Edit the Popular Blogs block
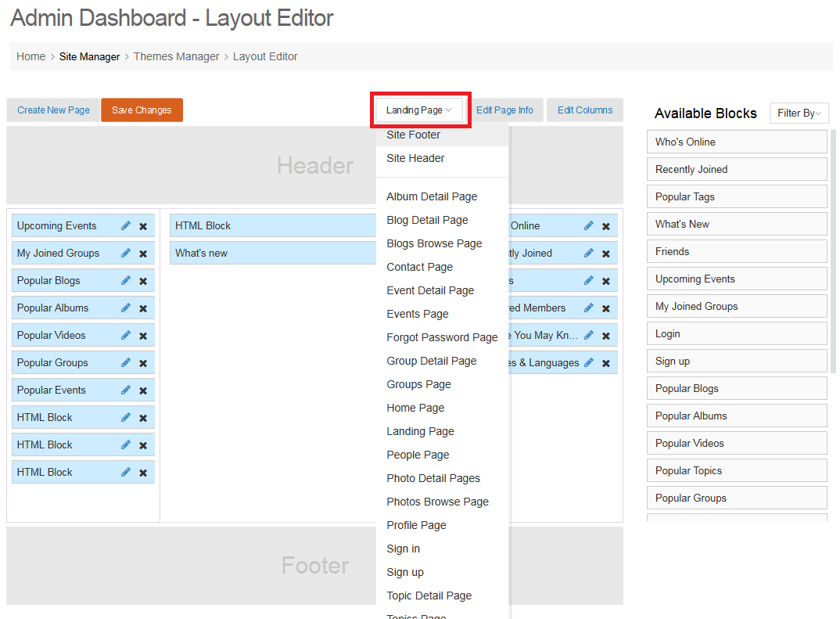 [x=126, y=281]
